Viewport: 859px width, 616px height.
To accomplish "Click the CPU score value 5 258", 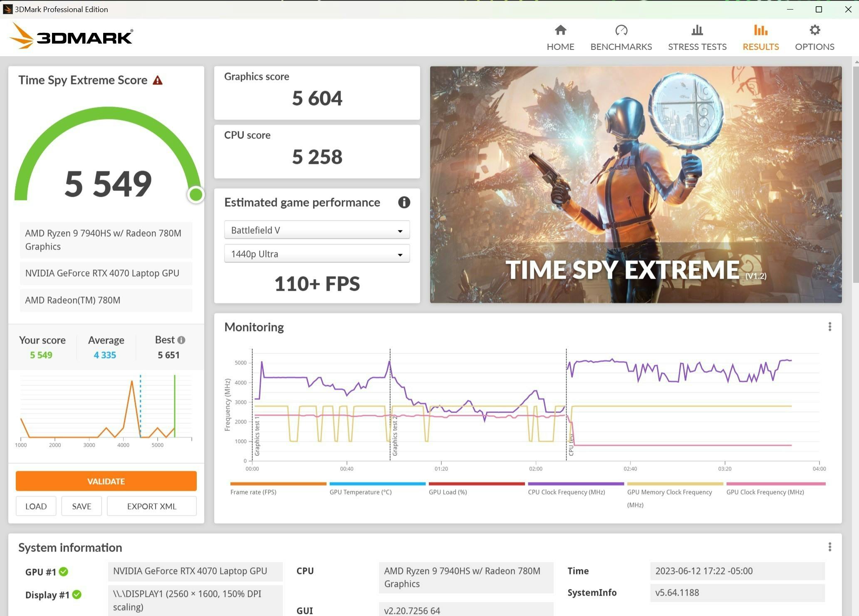I will point(317,157).
